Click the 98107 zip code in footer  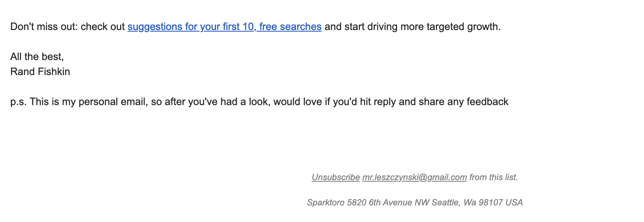pos(490,203)
